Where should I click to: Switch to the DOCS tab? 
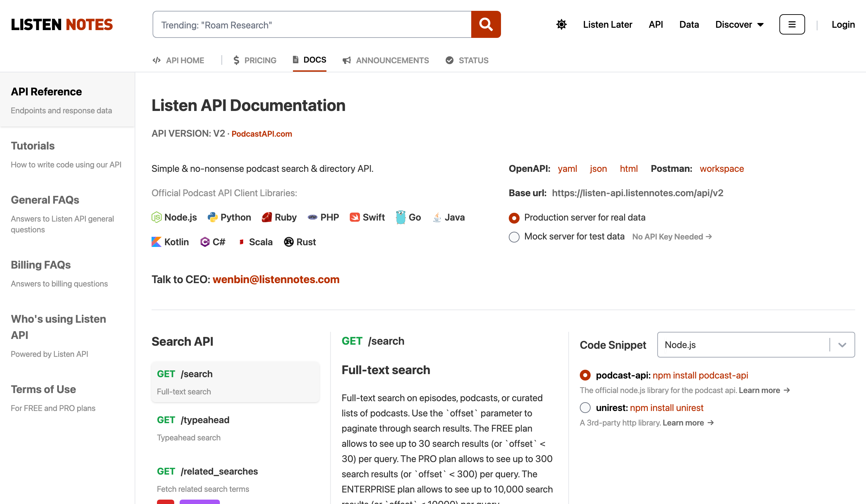coord(309,60)
